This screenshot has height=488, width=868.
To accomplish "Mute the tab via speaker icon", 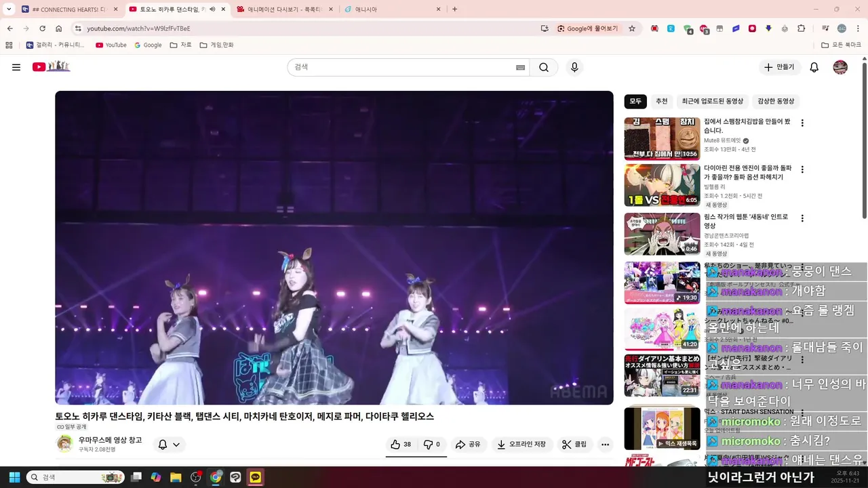I will click(212, 9).
